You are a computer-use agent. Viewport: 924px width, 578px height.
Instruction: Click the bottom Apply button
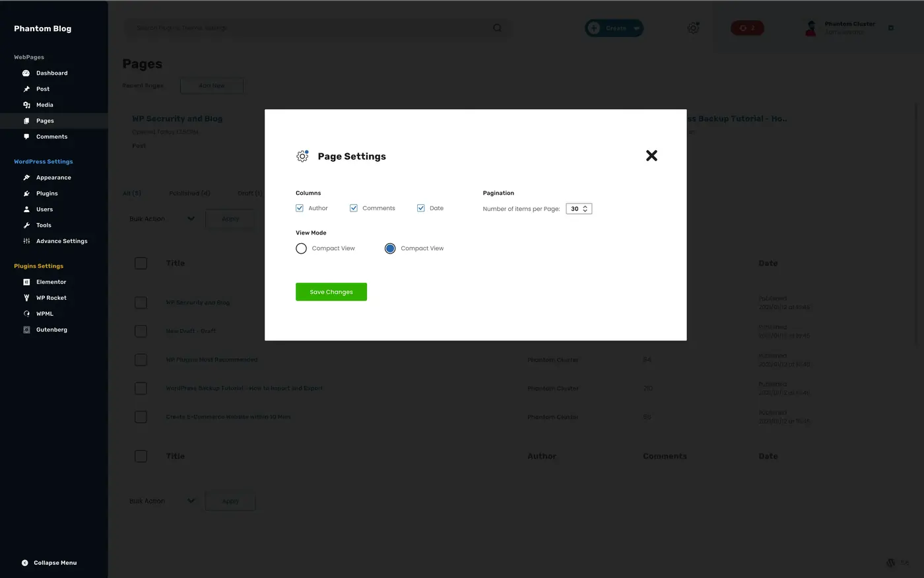[230, 501]
